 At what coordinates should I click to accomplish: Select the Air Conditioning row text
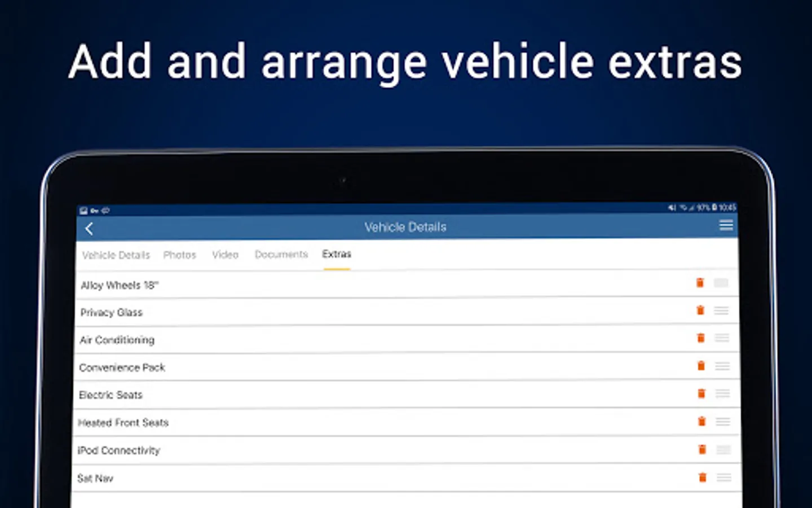coord(117,340)
